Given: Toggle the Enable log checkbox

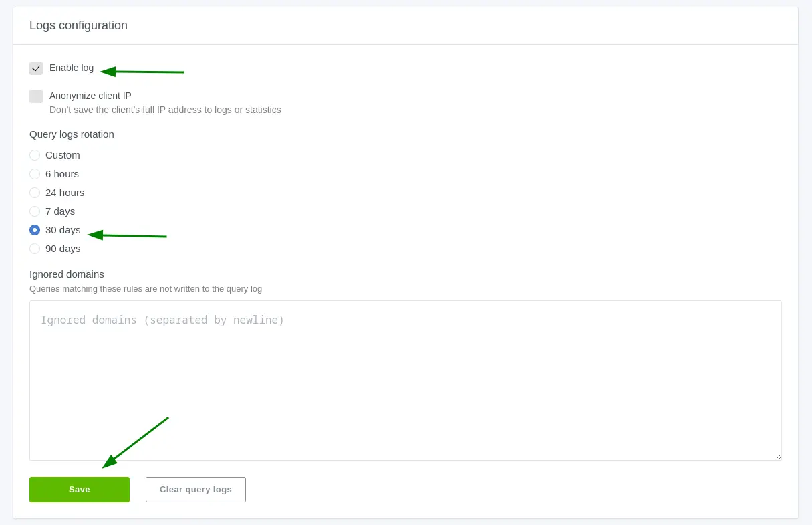Looking at the screenshot, I should point(36,68).
